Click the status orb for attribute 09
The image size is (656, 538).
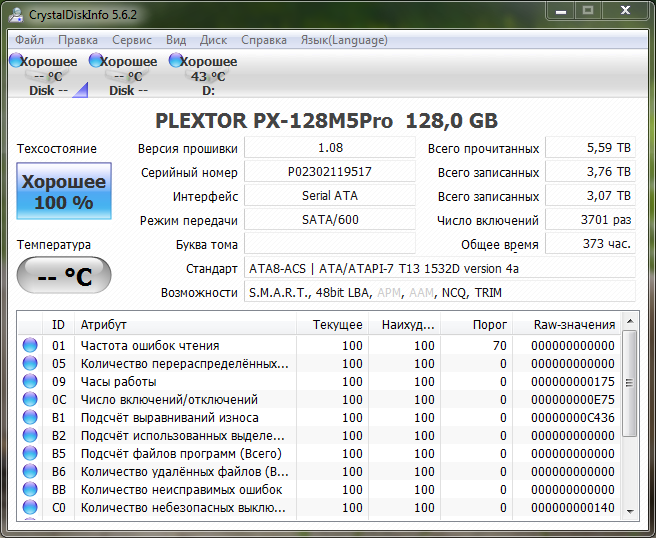click(x=30, y=381)
